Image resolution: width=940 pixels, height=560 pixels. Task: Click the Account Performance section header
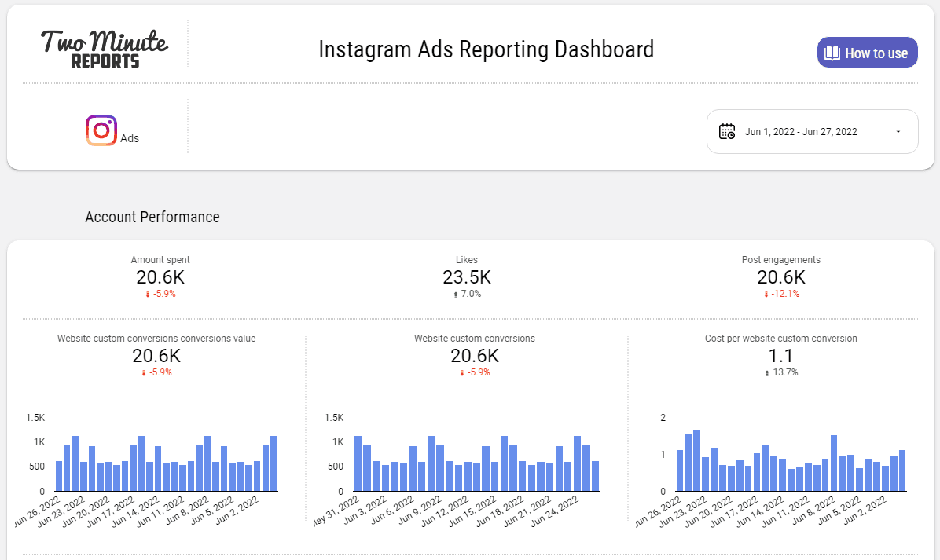(x=152, y=217)
